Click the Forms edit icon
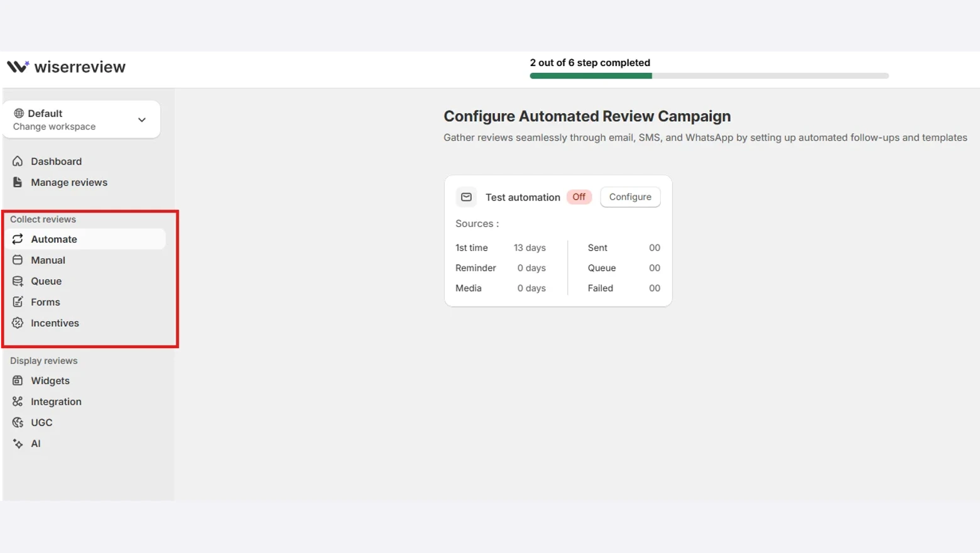This screenshot has width=980, height=553. click(18, 302)
